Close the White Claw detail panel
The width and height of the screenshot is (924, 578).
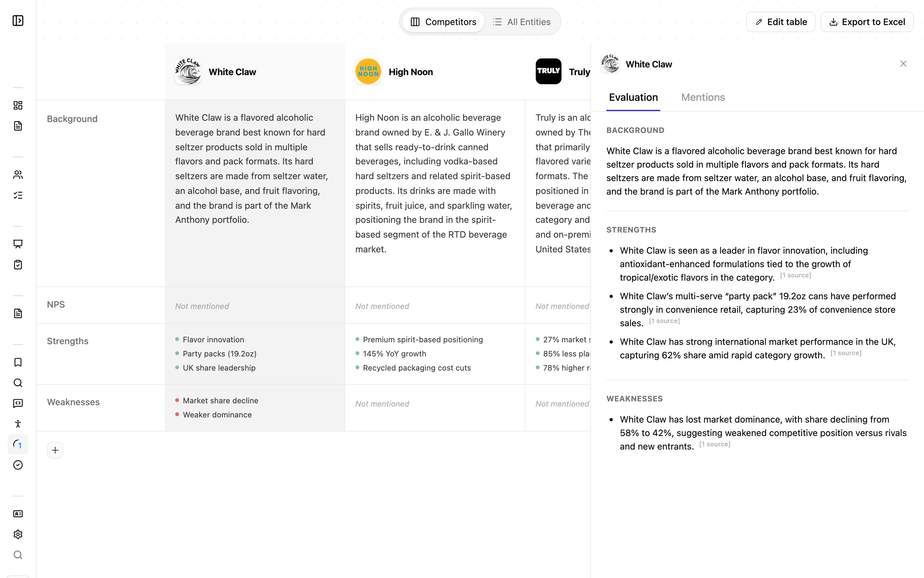[x=903, y=64]
